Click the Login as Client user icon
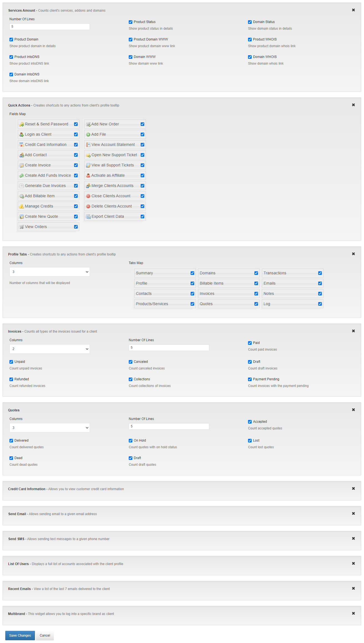Screen dimensions: 364x643 [x=21, y=135]
